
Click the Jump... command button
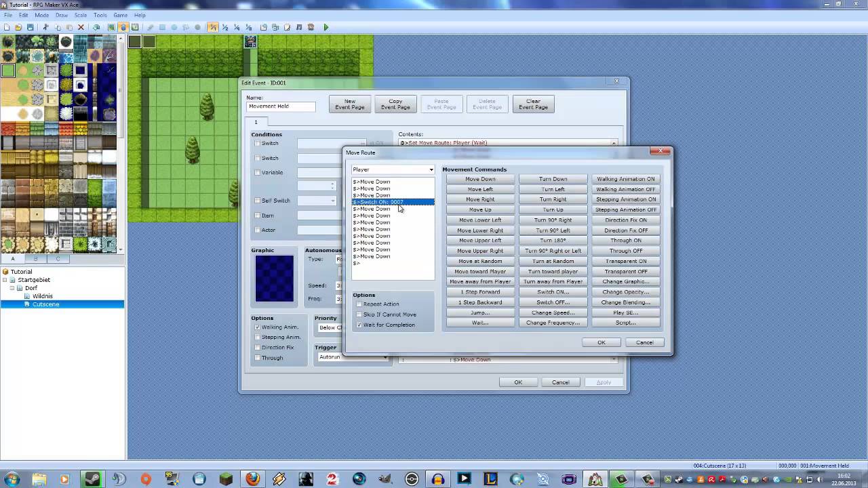tap(480, 312)
